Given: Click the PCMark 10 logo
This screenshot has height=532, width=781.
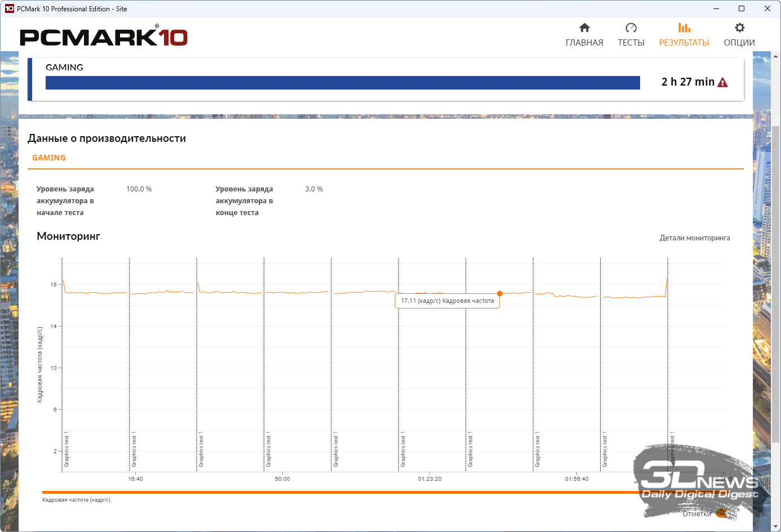Looking at the screenshot, I should click(x=104, y=37).
